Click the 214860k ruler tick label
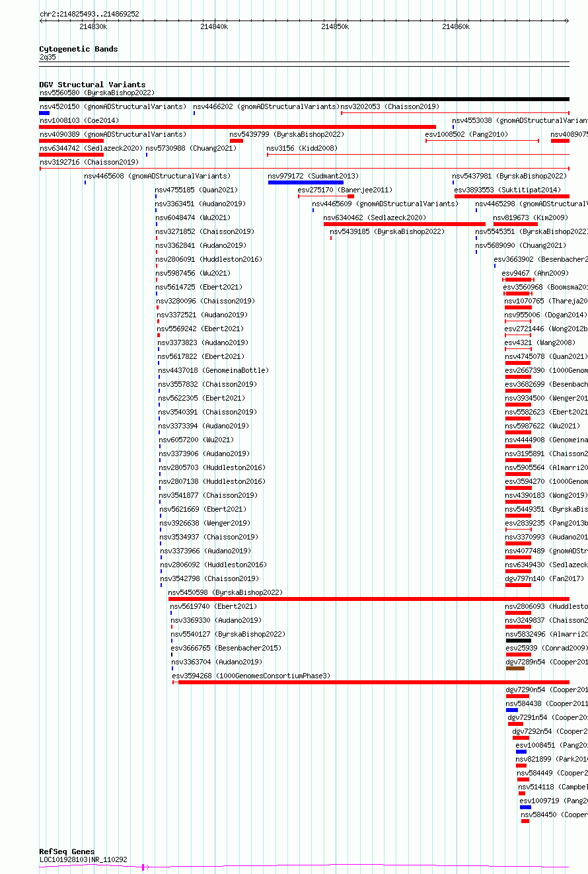The height and width of the screenshot is (874, 588). point(456,26)
